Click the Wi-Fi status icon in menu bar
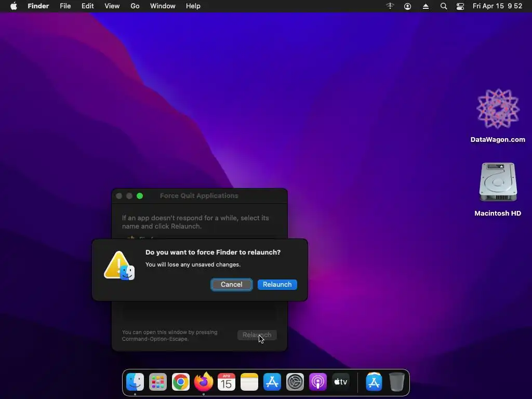Viewport: 532px width, 399px height. click(x=390, y=6)
